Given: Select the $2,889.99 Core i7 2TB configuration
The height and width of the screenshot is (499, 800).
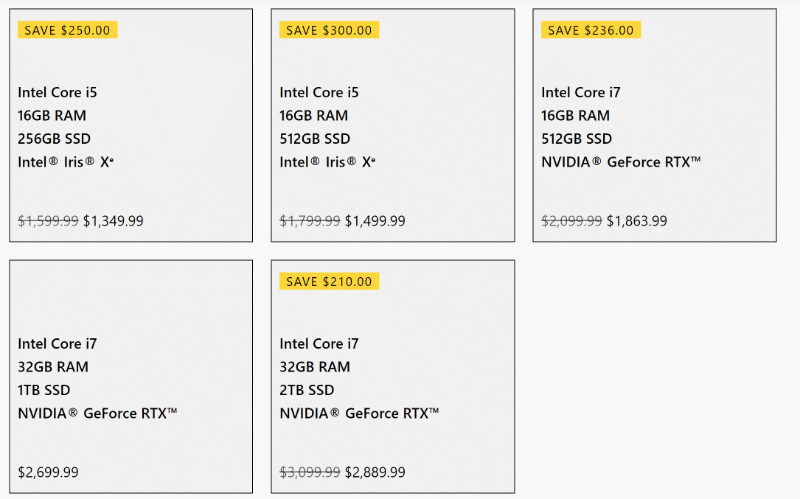Looking at the screenshot, I should point(393,377).
